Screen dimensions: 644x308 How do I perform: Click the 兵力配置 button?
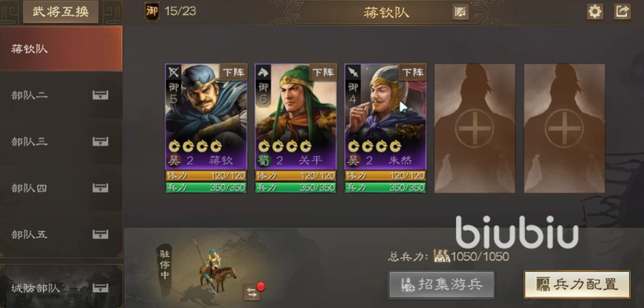pyautogui.click(x=577, y=284)
